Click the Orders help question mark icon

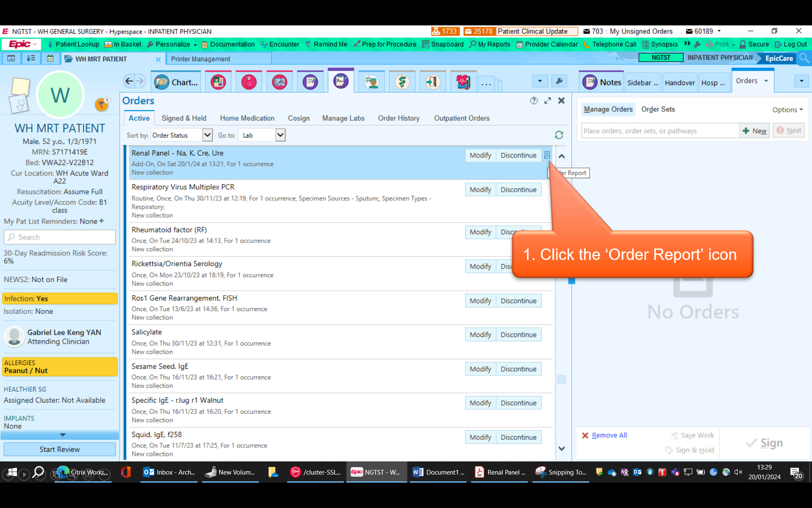534,101
